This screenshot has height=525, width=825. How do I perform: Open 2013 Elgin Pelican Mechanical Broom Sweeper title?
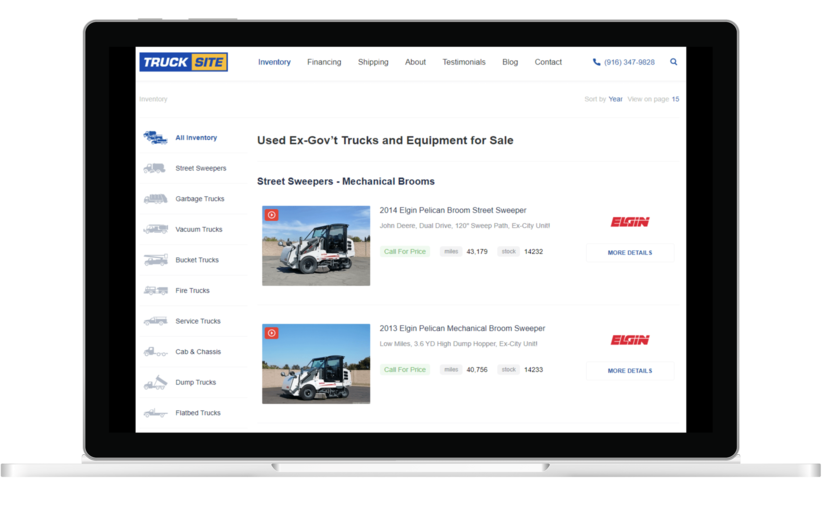click(x=462, y=328)
